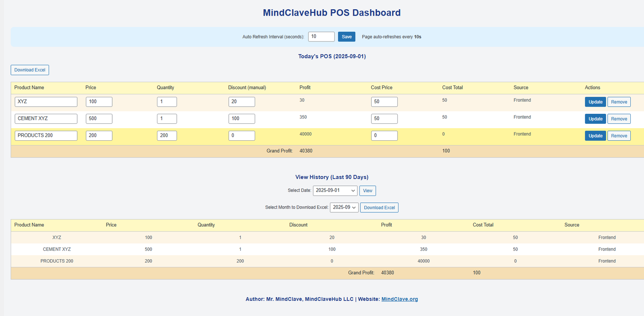Remove the PRODUCTS 200 row
This screenshot has height=316, width=644.
[x=619, y=136]
